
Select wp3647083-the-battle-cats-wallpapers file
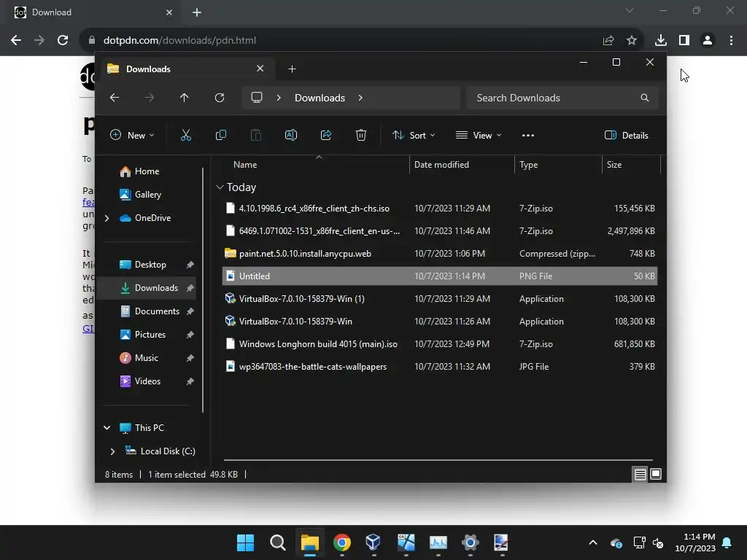coord(440,367)
